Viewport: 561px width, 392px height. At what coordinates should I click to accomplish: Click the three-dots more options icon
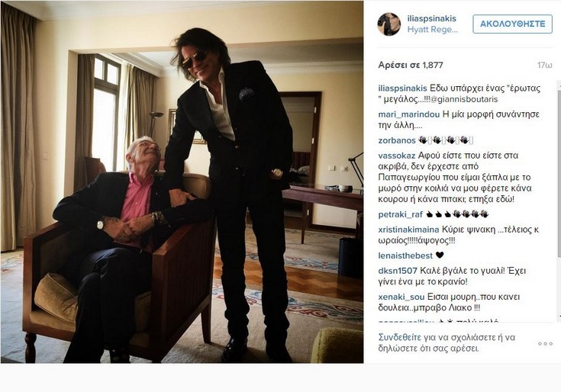(545, 343)
